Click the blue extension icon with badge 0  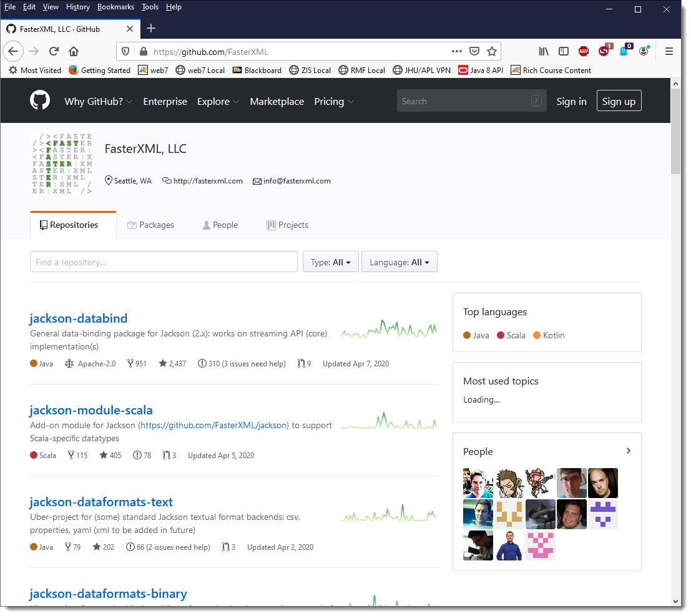627,50
